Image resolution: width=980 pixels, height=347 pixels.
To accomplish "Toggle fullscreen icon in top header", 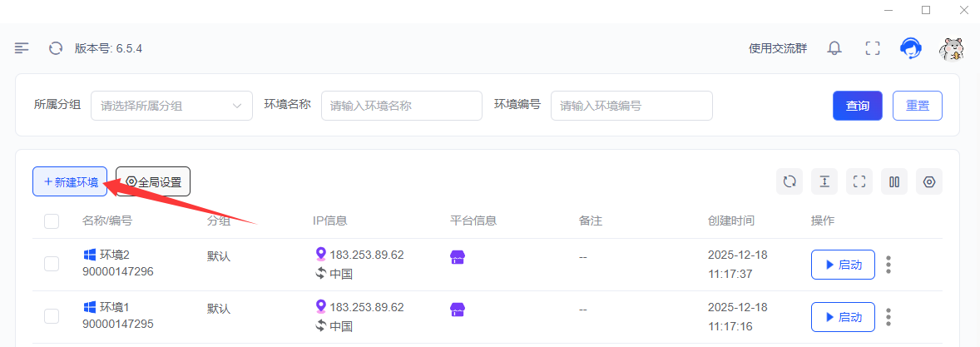I will click(x=872, y=48).
